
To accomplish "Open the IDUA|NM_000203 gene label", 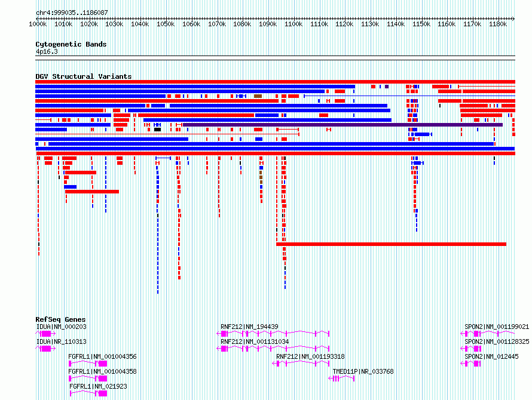I will [62, 327].
